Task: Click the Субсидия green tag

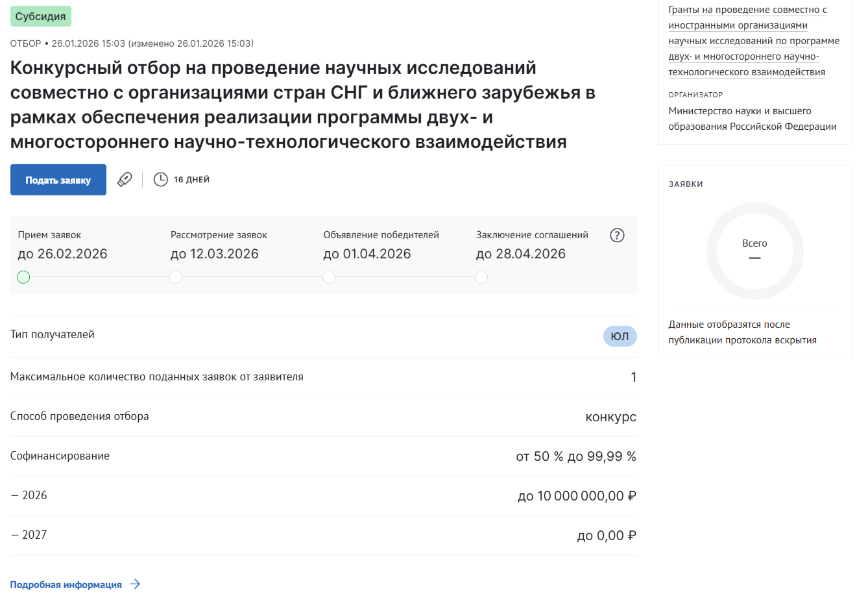Action: click(x=40, y=16)
